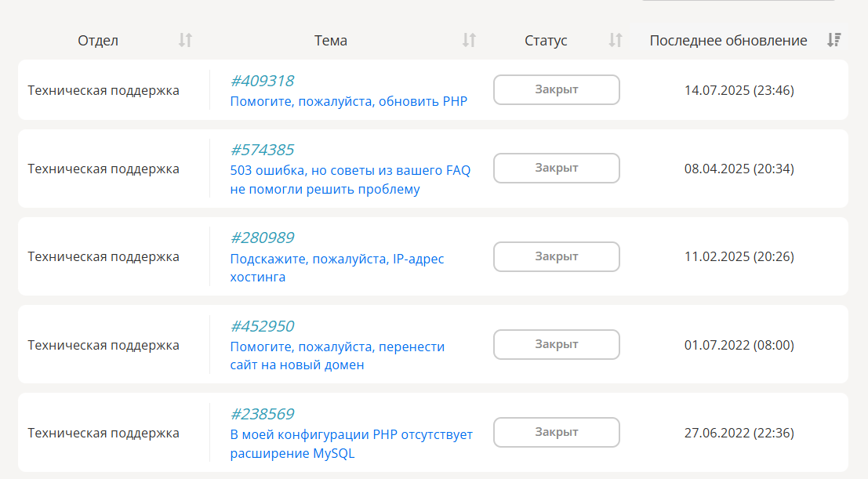The image size is (868, 479).
Task: Open ticket number #452950
Action: pos(262,326)
